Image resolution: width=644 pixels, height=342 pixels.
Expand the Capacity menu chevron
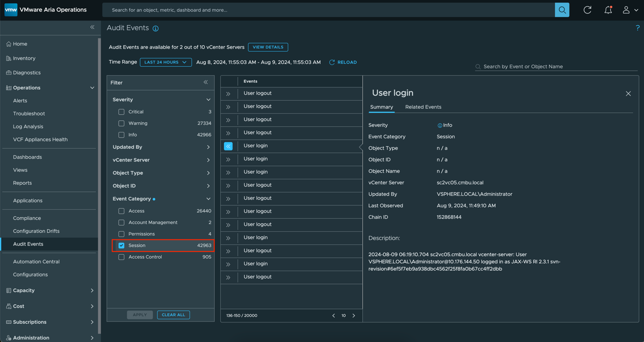point(92,290)
